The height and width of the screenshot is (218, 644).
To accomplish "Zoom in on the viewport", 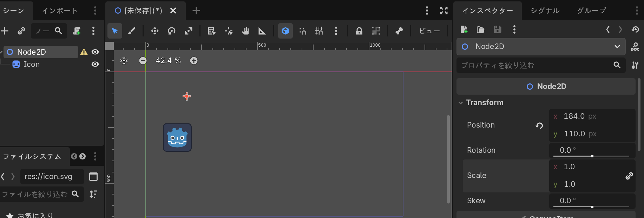I will (194, 61).
